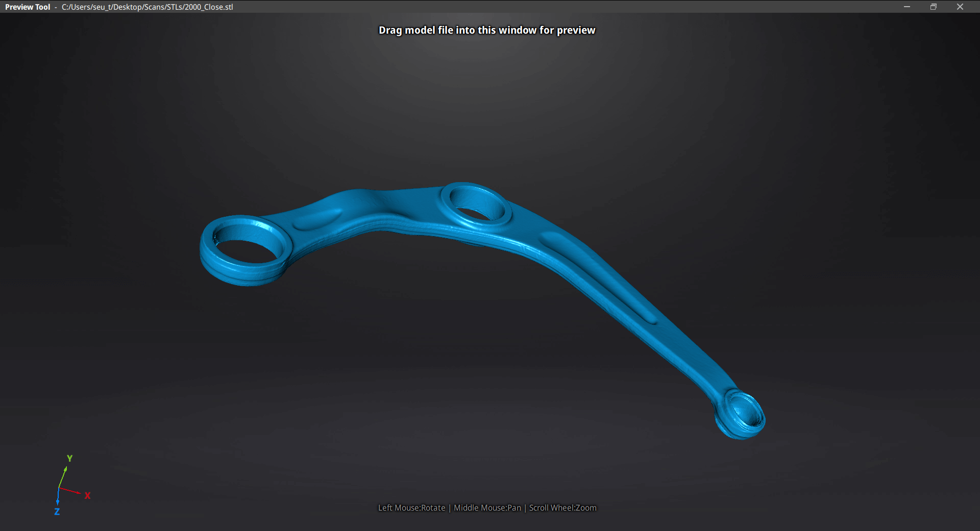Click the 'Middle Mouse:Pan' hint text
Image resolution: width=980 pixels, height=531 pixels.
[x=487, y=508]
